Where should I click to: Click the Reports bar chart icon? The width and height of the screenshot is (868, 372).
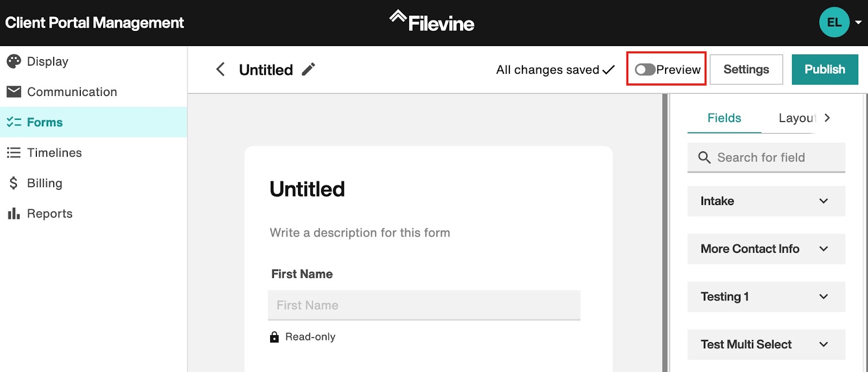(x=14, y=214)
